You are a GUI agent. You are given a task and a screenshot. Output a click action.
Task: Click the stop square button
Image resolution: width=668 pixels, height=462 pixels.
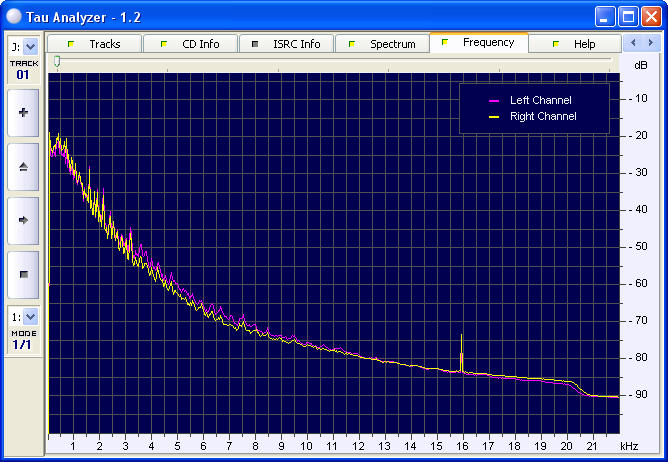point(23,274)
